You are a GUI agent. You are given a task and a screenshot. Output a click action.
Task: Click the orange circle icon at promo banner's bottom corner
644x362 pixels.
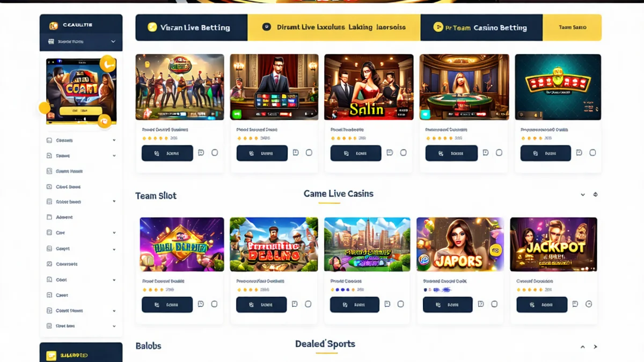(x=104, y=122)
